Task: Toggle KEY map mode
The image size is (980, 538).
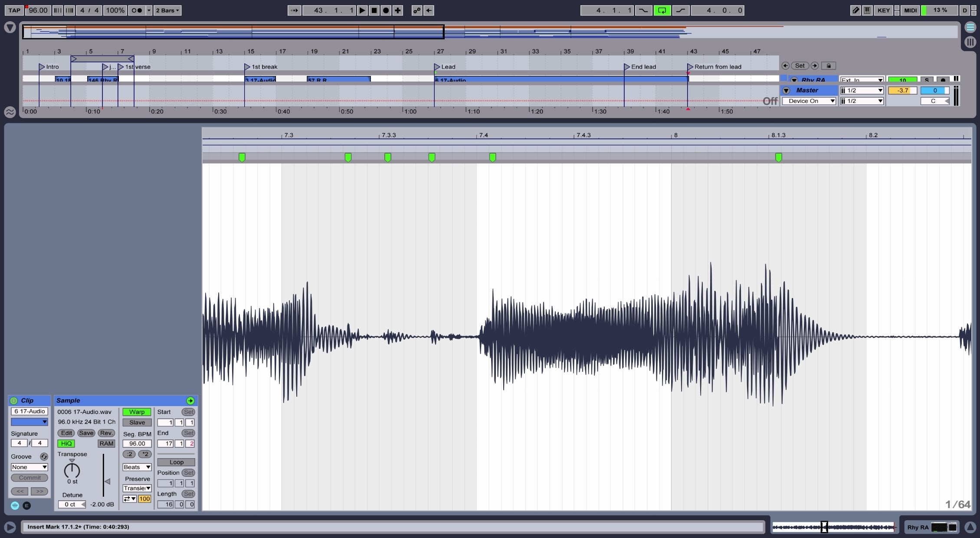Action: click(884, 10)
